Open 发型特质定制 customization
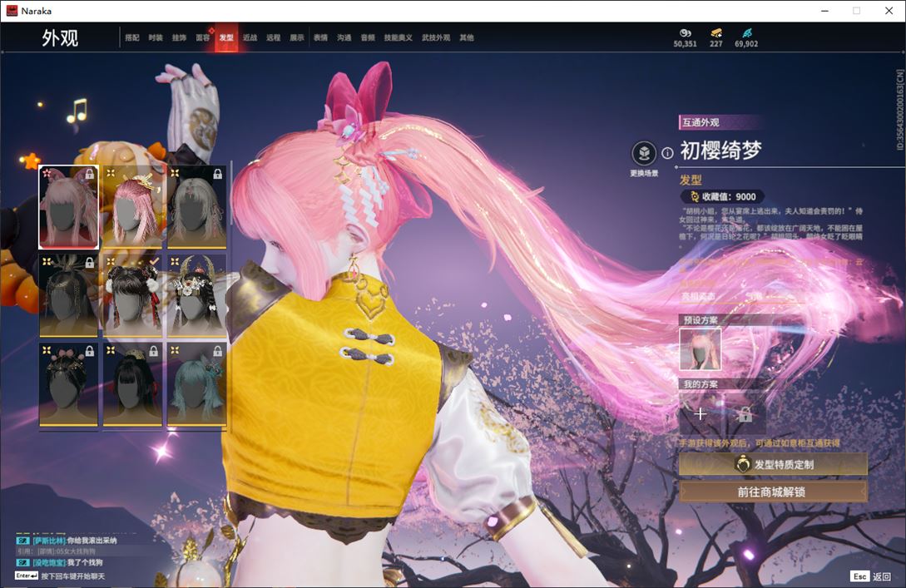The height and width of the screenshot is (588, 906). tap(773, 464)
